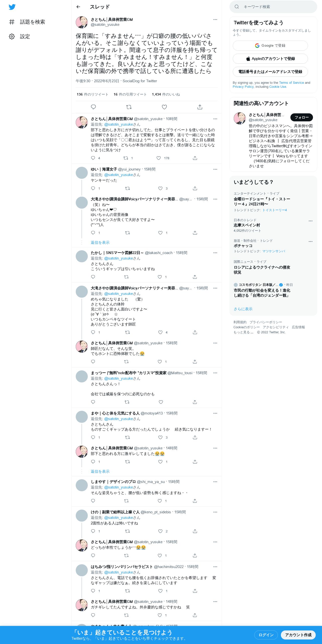Expand 返信を表示 under 大滝さやか's reply
Image resolution: width=322 pixels, height=644 pixels.
[100, 243]
